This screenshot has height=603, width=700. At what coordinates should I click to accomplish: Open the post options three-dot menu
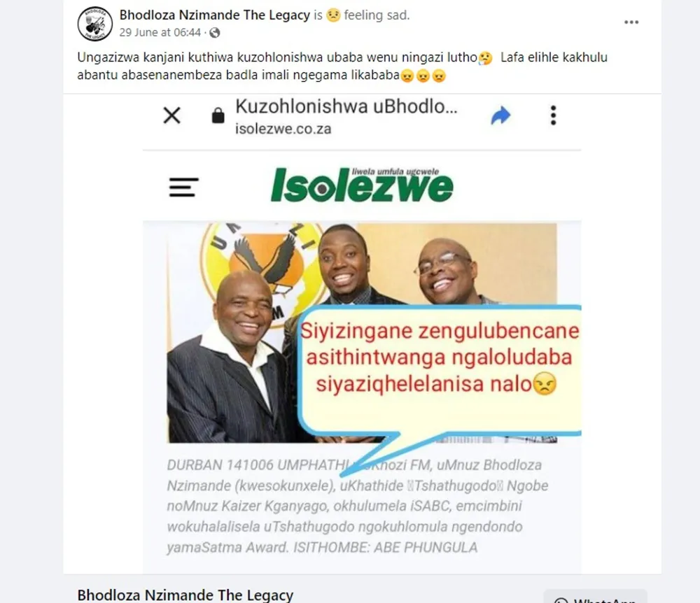tap(631, 22)
